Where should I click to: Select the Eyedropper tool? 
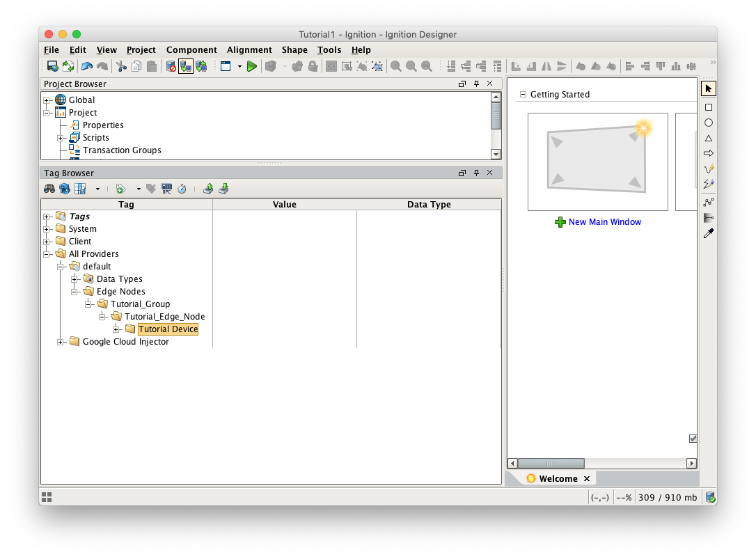tap(709, 234)
